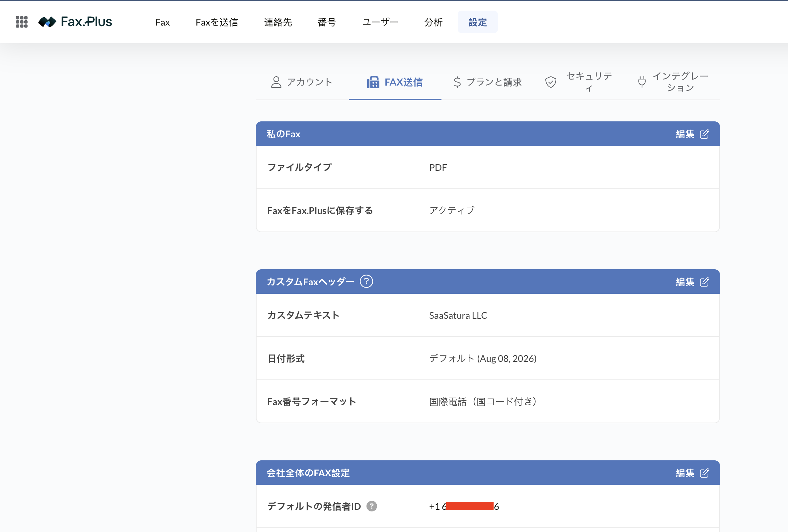Click the plug integration icon
The height and width of the screenshot is (532, 788).
[x=642, y=82]
